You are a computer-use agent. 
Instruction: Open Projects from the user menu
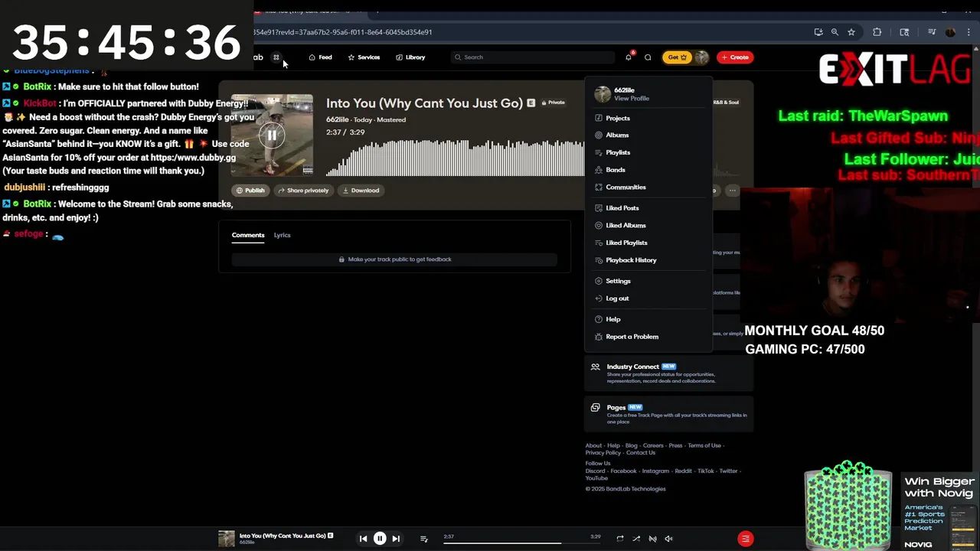click(648, 118)
